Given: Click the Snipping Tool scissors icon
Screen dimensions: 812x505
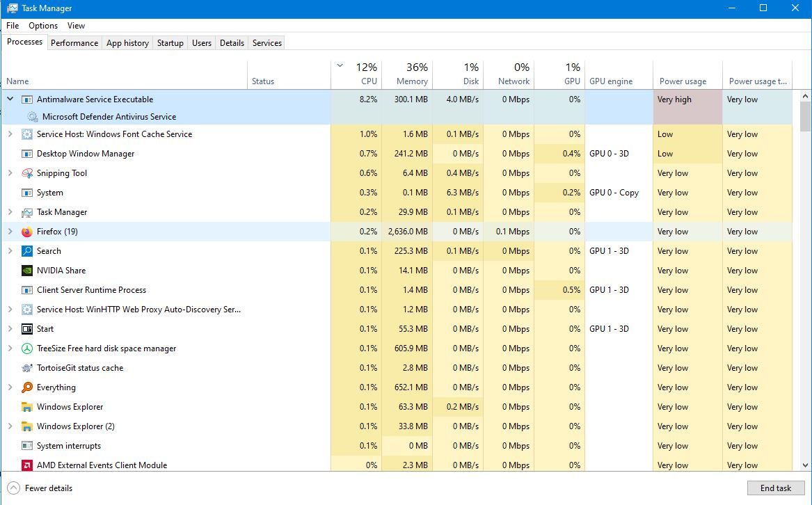Looking at the screenshot, I should (x=27, y=173).
